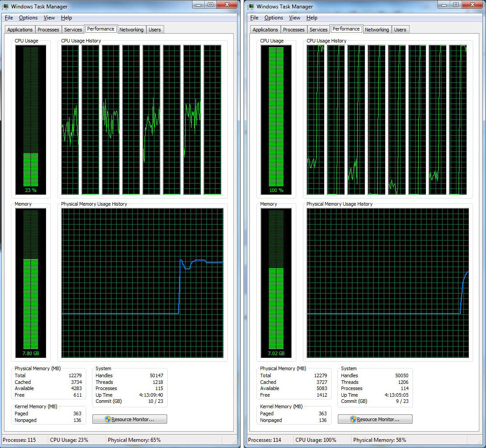
Task: Maximize the left Task Manager window
Action: pos(210,5)
